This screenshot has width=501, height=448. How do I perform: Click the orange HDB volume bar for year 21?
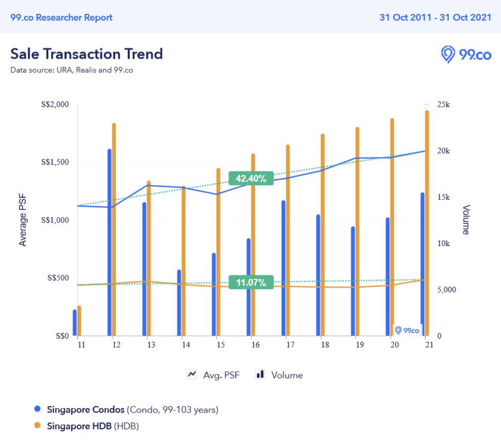(427, 222)
